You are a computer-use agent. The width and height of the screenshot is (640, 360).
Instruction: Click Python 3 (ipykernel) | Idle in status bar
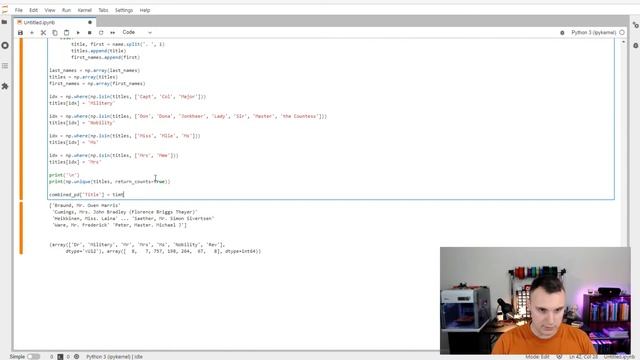[x=114, y=357]
